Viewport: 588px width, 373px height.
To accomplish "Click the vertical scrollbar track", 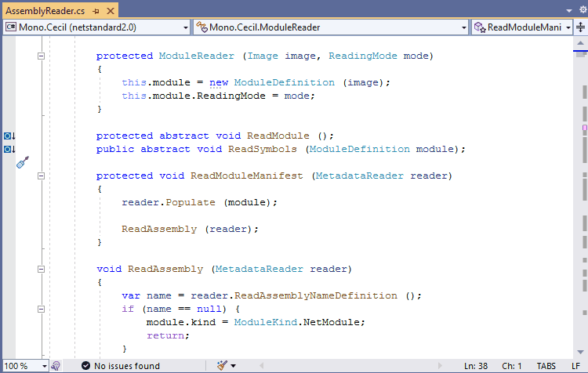I will (583, 235).
